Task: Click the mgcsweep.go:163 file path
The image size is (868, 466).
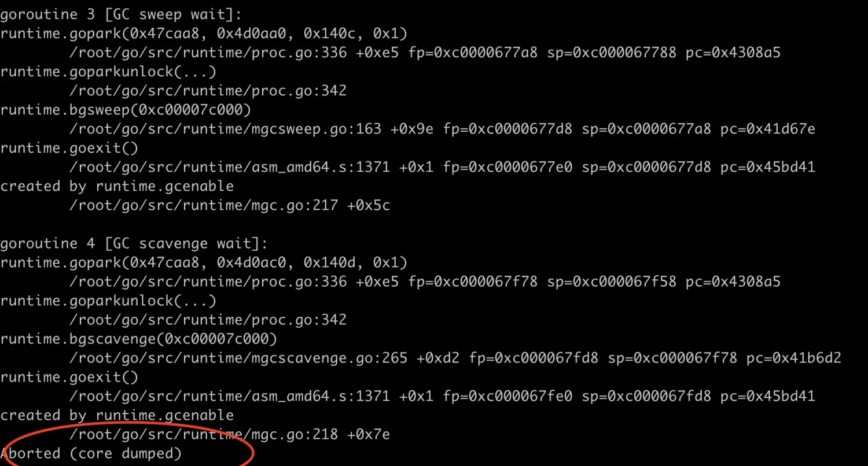Action: pyautogui.click(x=225, y=129)
